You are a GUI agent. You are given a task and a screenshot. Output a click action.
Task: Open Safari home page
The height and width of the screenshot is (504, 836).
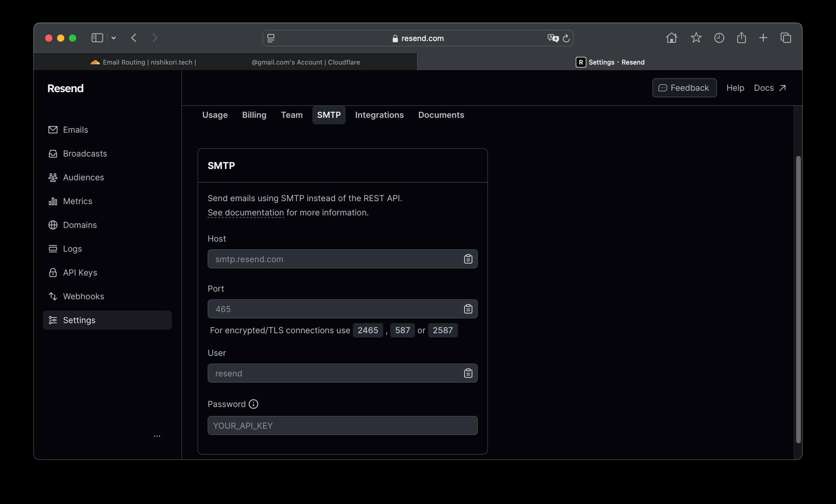[x=671, y=38]
